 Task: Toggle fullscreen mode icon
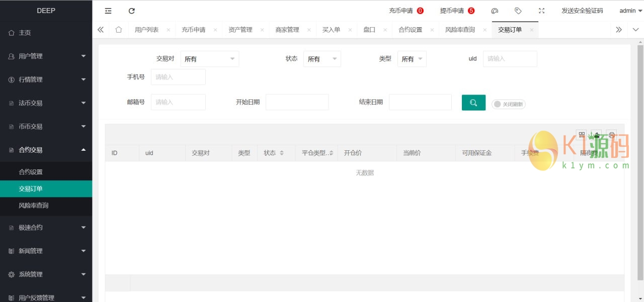coord(541,11)
